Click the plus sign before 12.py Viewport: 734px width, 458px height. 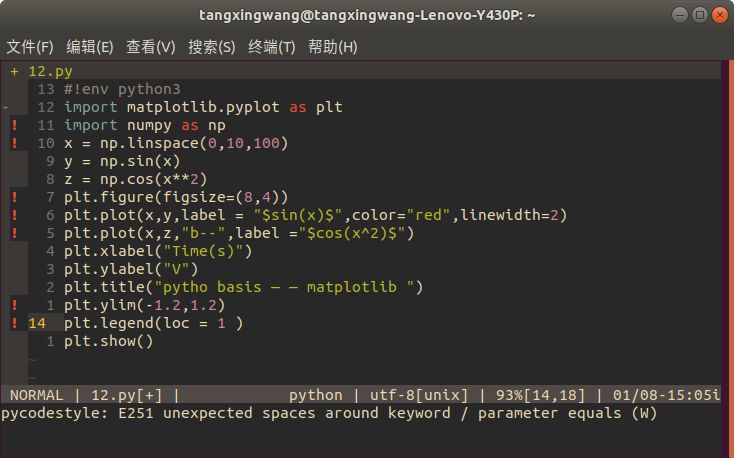(15, 71)
